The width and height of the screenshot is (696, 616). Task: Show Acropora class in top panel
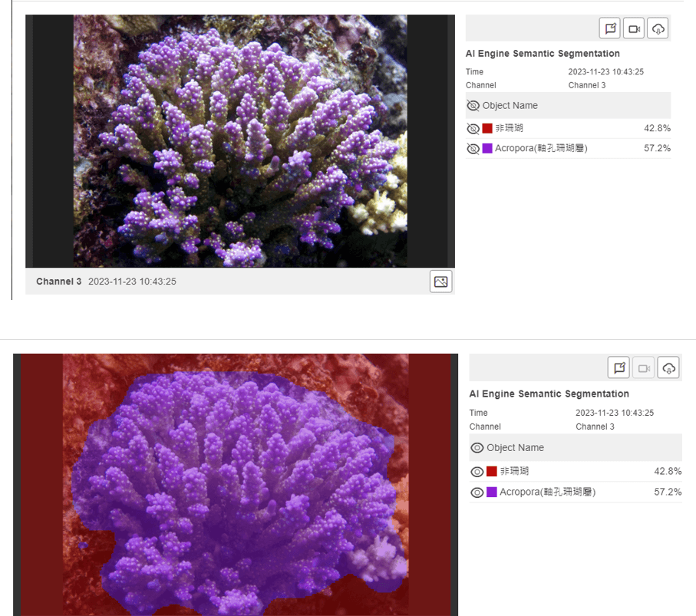point(473,148)
